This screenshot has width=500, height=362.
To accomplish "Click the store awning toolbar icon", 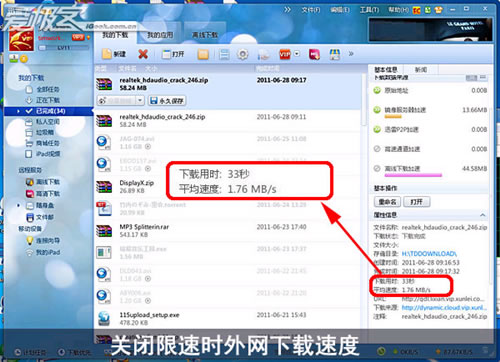I will click(335, 54).
